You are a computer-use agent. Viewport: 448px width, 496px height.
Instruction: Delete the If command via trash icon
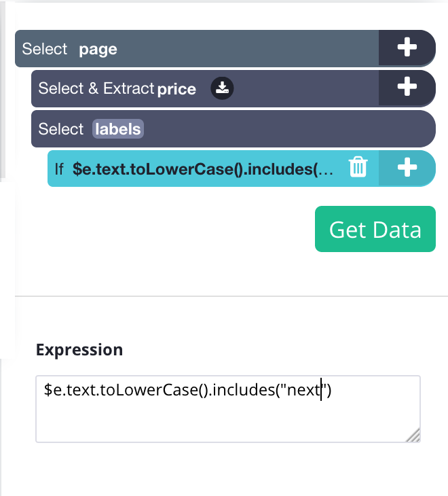(x=358, y=166)
